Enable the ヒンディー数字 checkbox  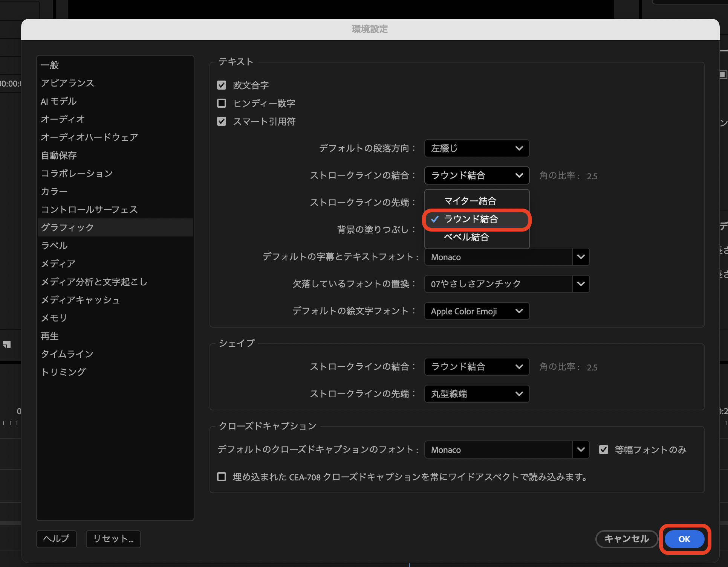pos(222,103)
